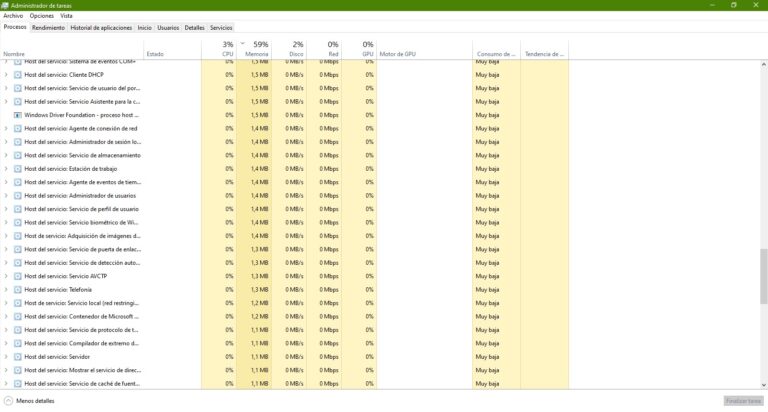Click the icon beside Servicio de caché de fuentes
This screenshot has height=412, width=768.
click(x=18, y=384)
